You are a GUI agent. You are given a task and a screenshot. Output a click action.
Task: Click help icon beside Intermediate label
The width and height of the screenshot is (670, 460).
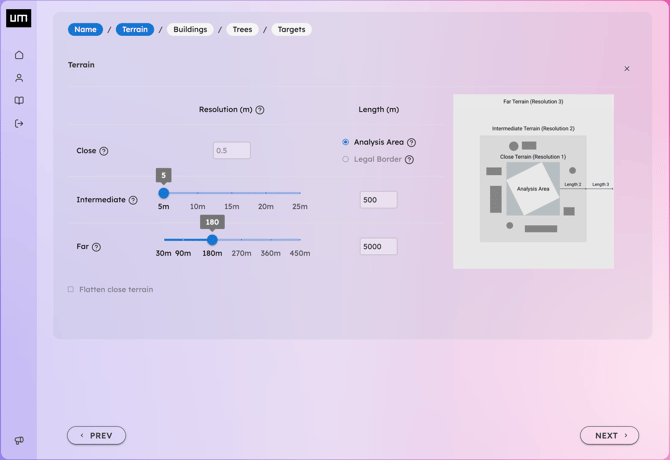133,200
